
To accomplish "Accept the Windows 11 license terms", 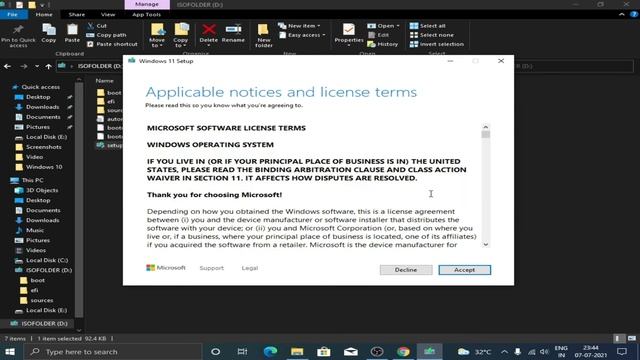I will pyautogui.click(x=464, y=270).
